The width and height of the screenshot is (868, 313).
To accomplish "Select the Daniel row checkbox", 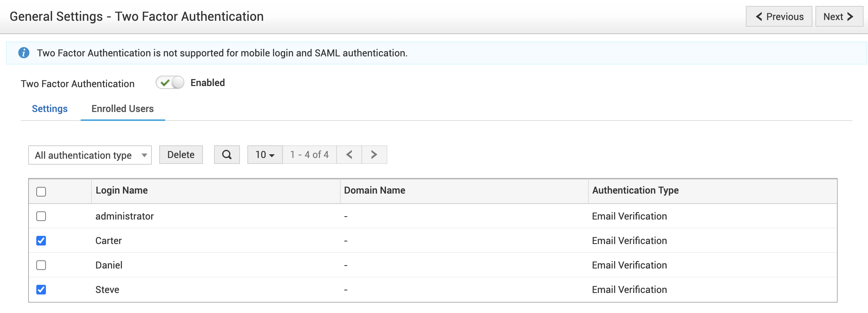I will [x=41, y=265].
